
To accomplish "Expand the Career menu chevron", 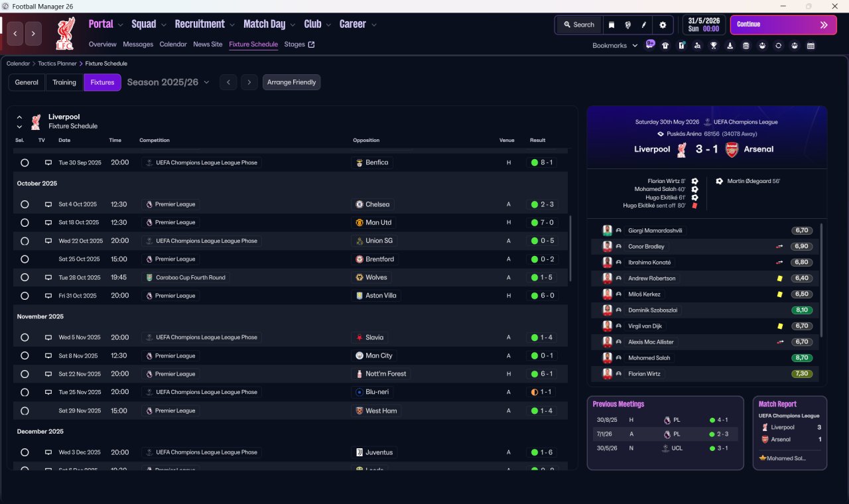I will coord(374,25).
